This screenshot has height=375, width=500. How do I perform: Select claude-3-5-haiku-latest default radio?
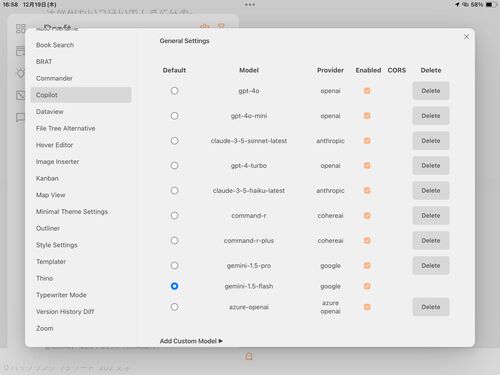[174, 190]
